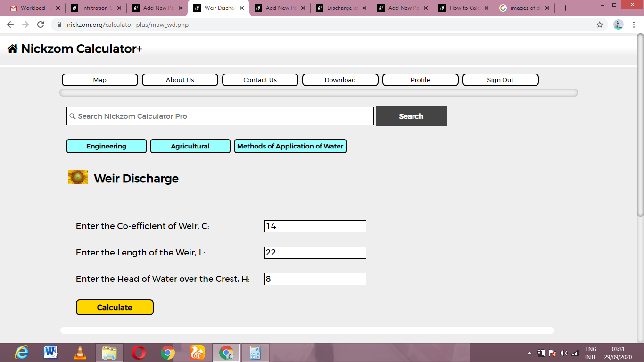Click the Head of Water input field
644x362 pixels.
click(315, 279)
